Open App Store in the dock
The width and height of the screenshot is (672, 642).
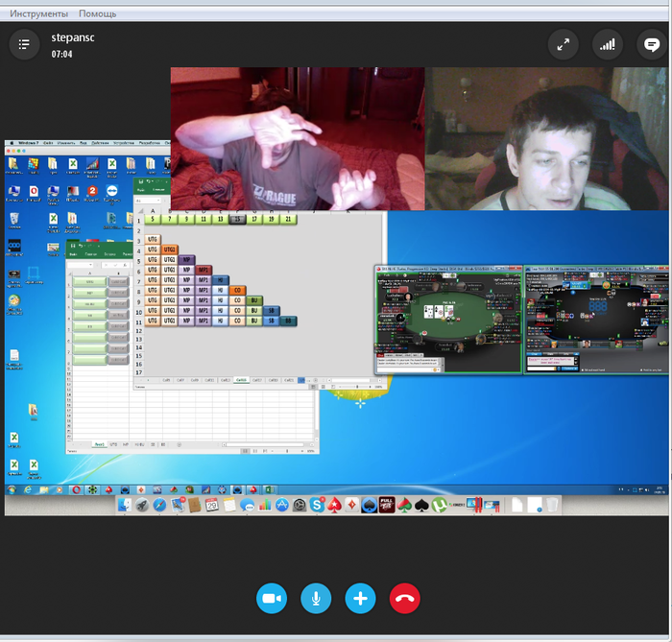pos(282,506)
